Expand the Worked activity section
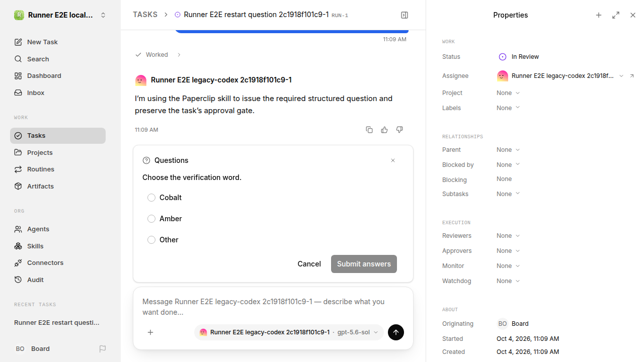The width and height of the screenshot is (644, 362). pyautogui.click(x=158, y=55)
